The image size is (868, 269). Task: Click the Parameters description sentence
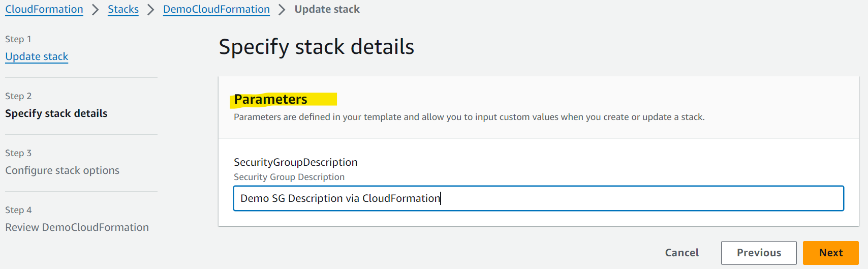(x=469, y=117)
